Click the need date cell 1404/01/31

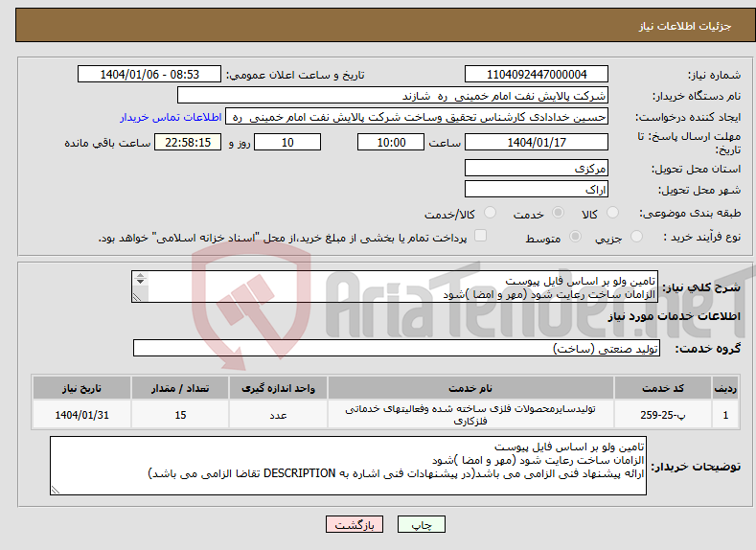point(82,415)
